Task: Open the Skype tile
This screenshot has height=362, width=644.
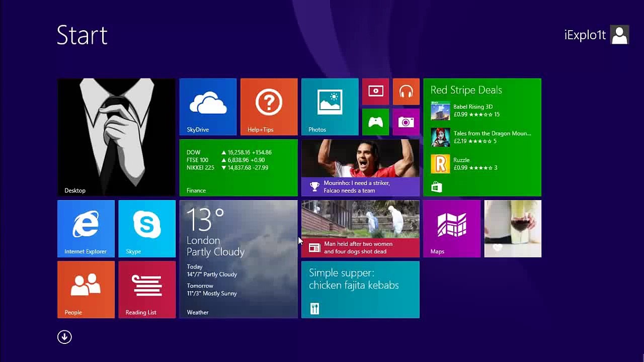Action: click(147, 229)
